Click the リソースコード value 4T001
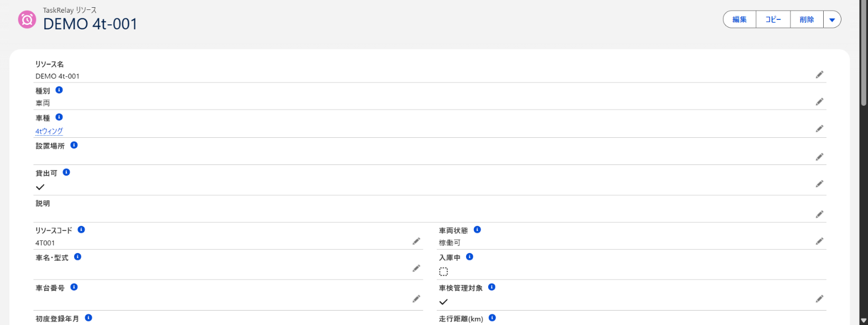This screenshot has width=868, height=325. click(45, 243)
